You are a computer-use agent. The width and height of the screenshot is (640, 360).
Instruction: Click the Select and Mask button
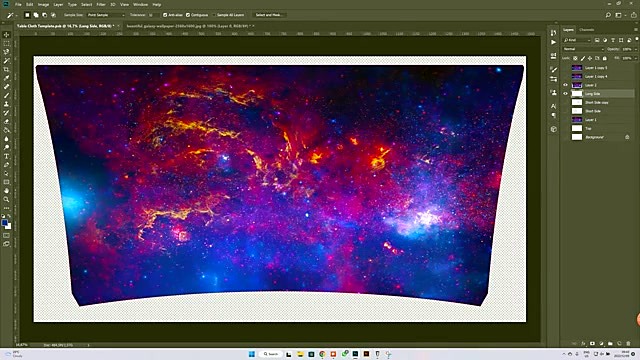pos(269,15)
